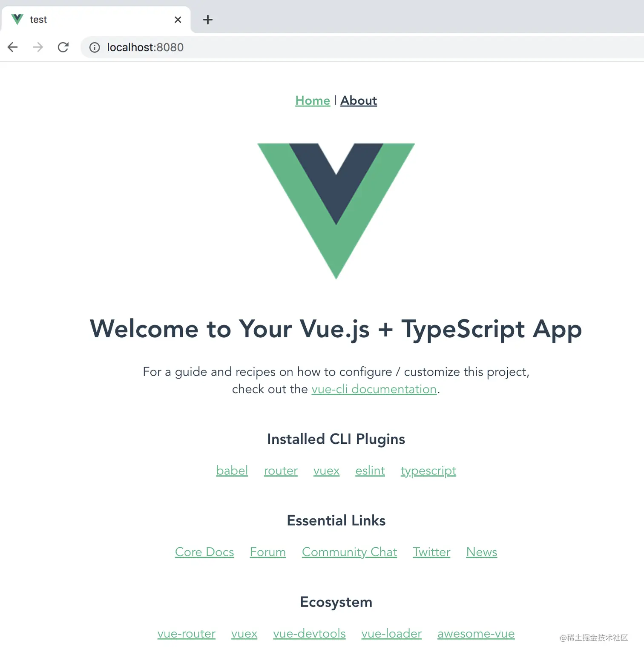Click the browser back arrow
Viewport: 644px width, 658px height.
13,47
